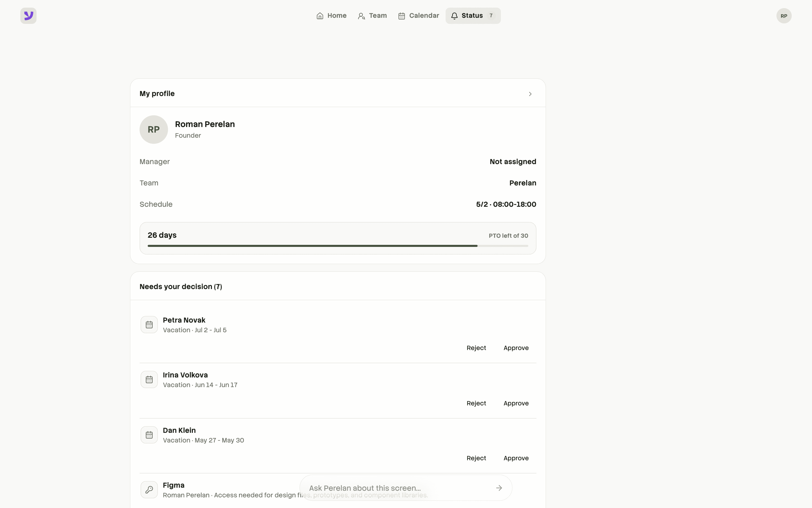
Task: Click the Perelan team value
Action: point(522,183)
